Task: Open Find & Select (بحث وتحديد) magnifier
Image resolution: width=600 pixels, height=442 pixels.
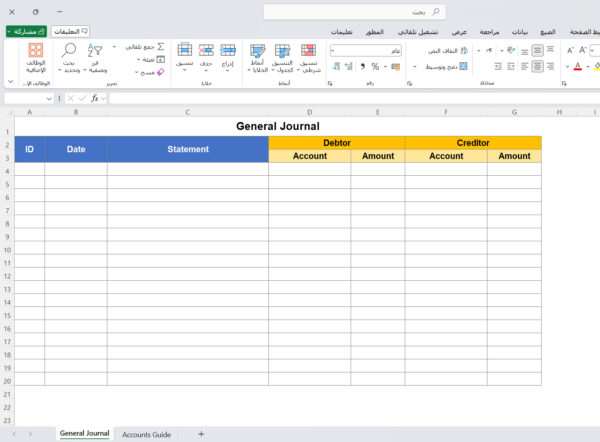Action: pos(69,51)
